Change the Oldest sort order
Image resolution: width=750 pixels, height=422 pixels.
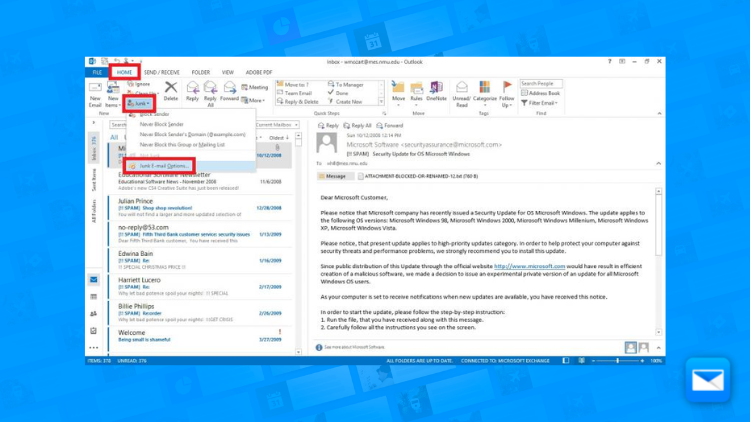(x=279, y=138)
